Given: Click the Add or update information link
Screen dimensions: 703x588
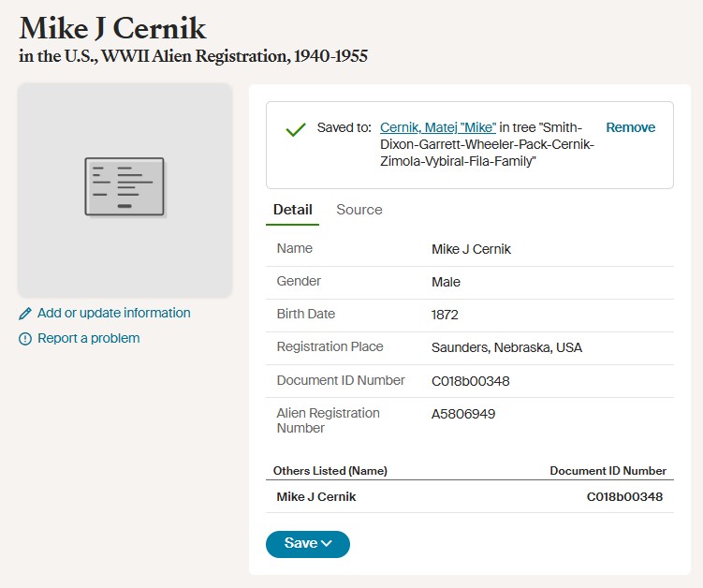Looking at the screenshot, I should [113, 313].
